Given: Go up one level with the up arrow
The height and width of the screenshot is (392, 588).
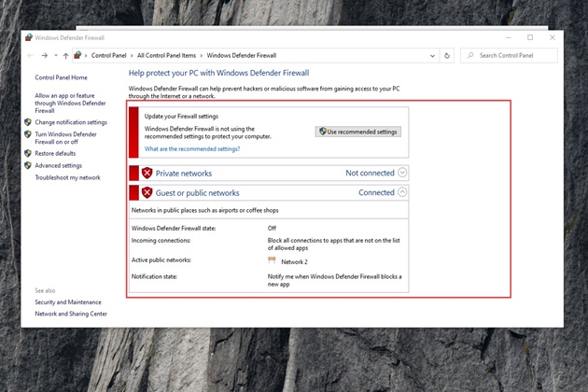Looking at the screenshot, I should click(x=65, y=55).
